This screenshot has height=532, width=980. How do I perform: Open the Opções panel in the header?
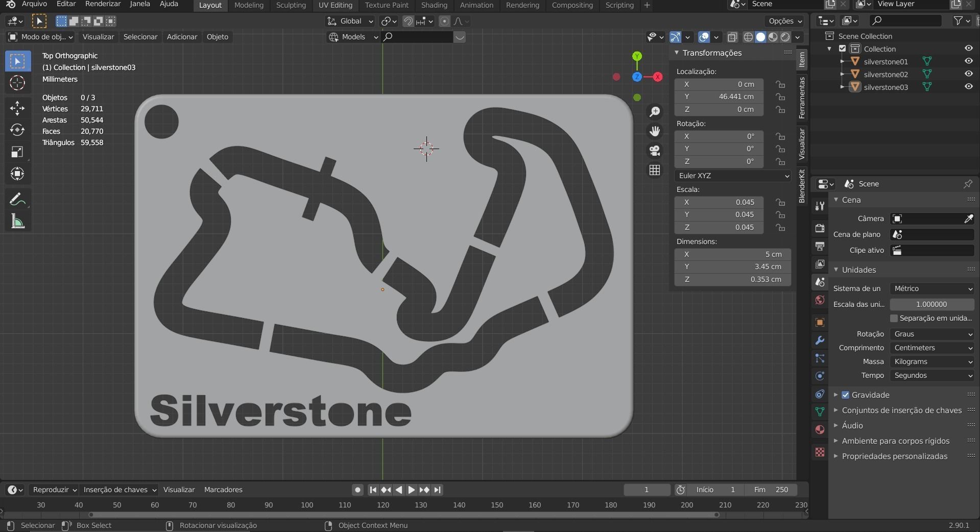784,21
